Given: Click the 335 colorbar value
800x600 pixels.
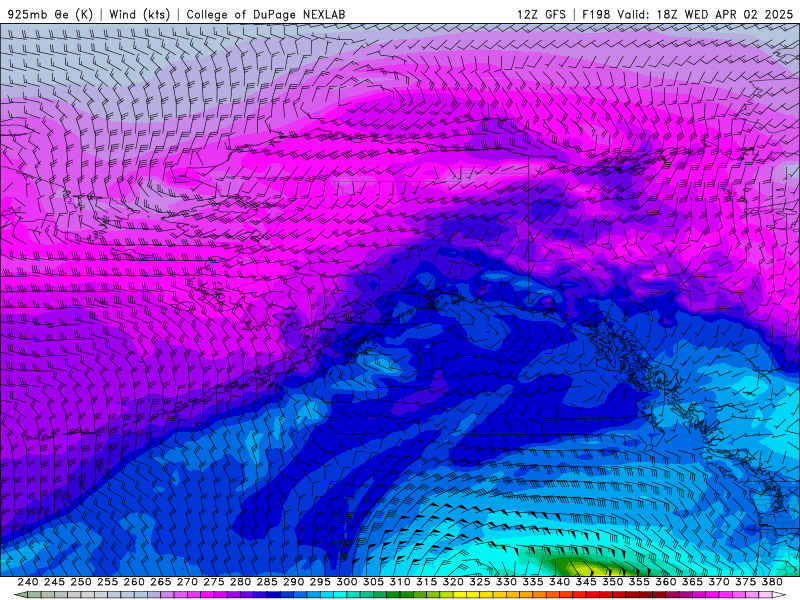Looking at the screenshot, I should click(x=533, y=582).
